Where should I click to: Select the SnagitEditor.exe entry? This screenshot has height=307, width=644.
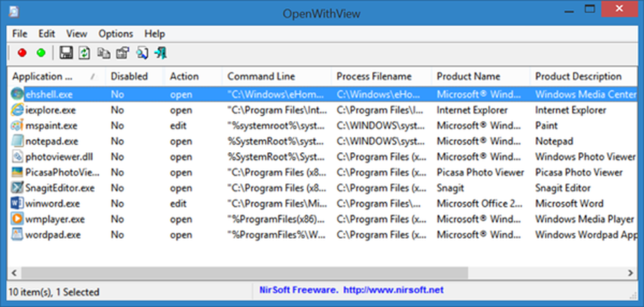[59, 188]
